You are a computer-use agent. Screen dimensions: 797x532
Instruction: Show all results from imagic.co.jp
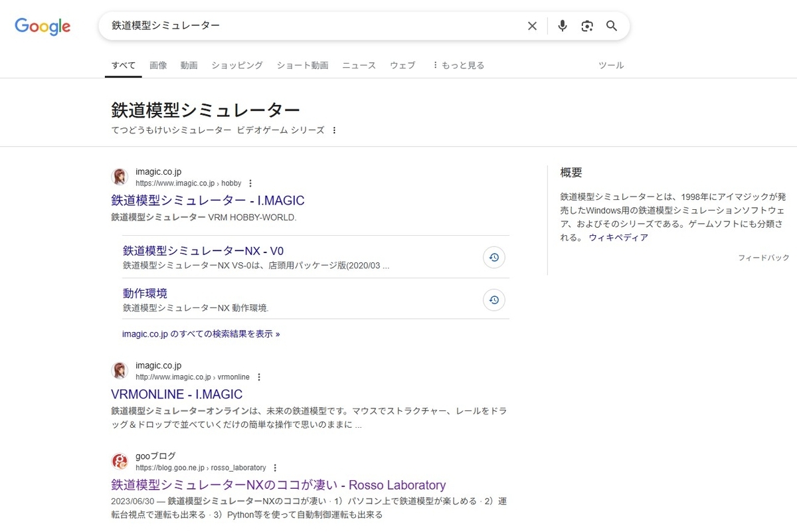tap(201, 334)
